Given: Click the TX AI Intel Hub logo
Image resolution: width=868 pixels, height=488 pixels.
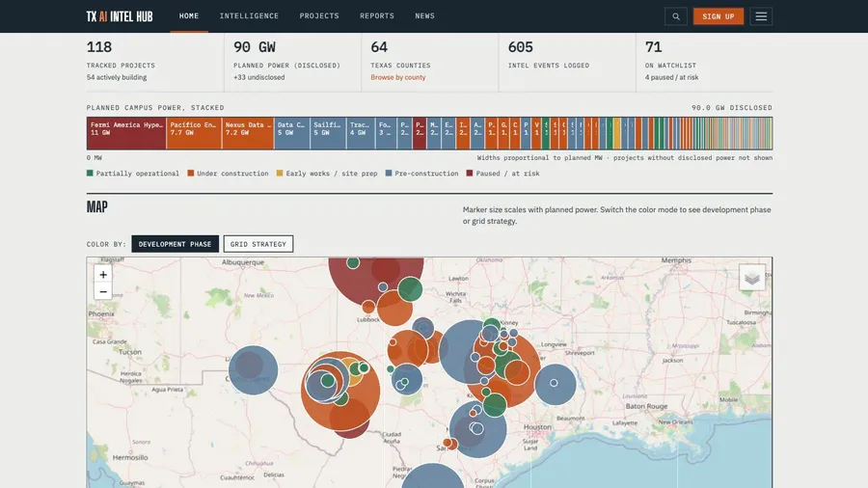Looking at the screenshot, I should tap(120, 16).
